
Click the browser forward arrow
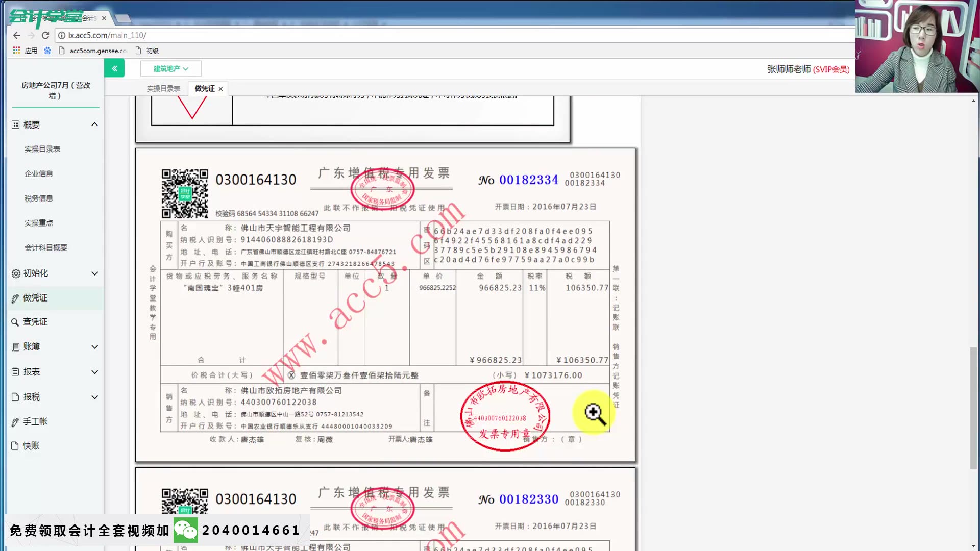click(x=31, y=35)
